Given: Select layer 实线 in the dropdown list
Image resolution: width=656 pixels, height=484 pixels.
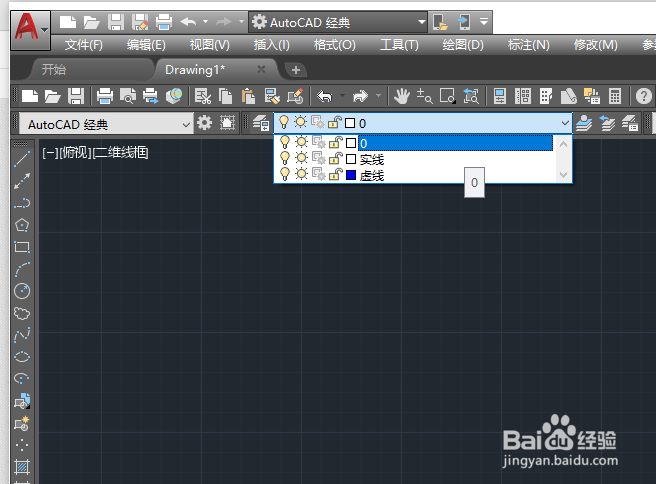Looking at the screenshot, I should coord(372,159).
